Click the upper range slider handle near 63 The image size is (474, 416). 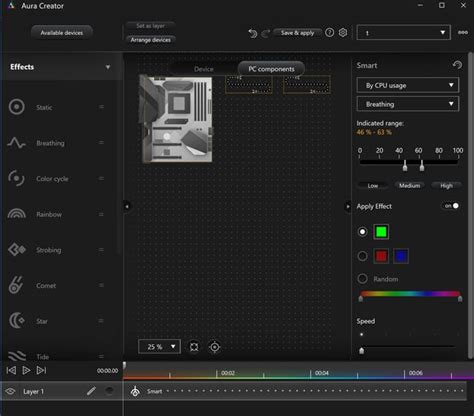pyautogui.click(x=422, y=165)
